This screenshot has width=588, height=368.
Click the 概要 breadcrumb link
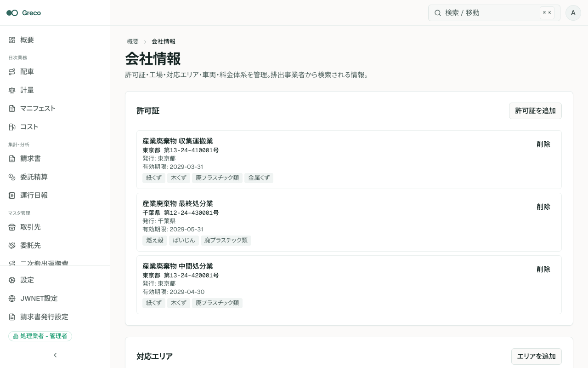(133, 41)
